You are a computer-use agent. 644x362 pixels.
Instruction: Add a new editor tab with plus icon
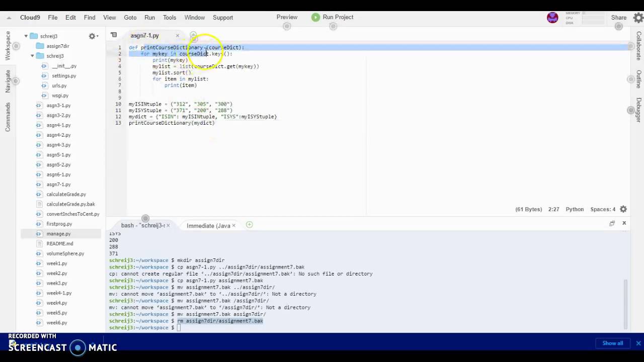point(193,36)
